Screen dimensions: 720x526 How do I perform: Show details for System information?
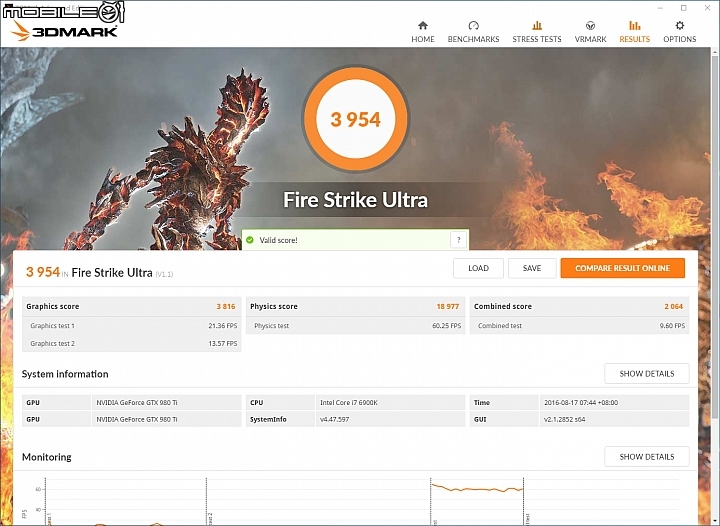coord(647,374)
